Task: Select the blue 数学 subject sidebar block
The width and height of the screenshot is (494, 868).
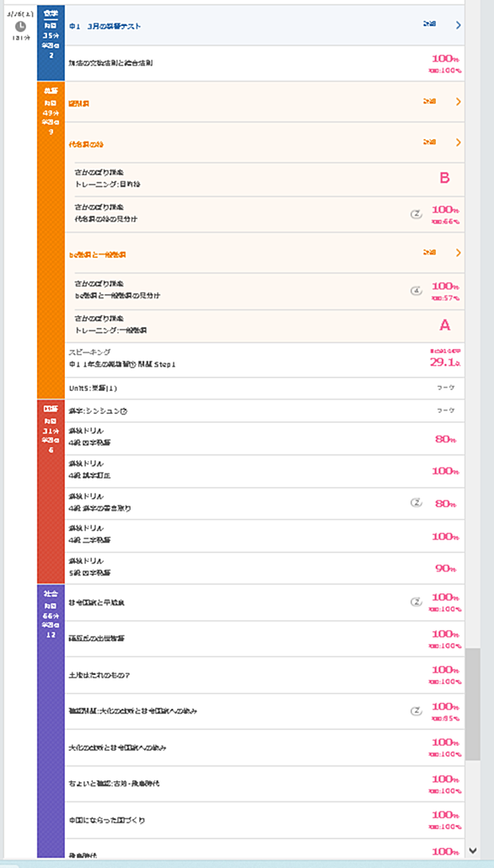Action: point(51,43)
